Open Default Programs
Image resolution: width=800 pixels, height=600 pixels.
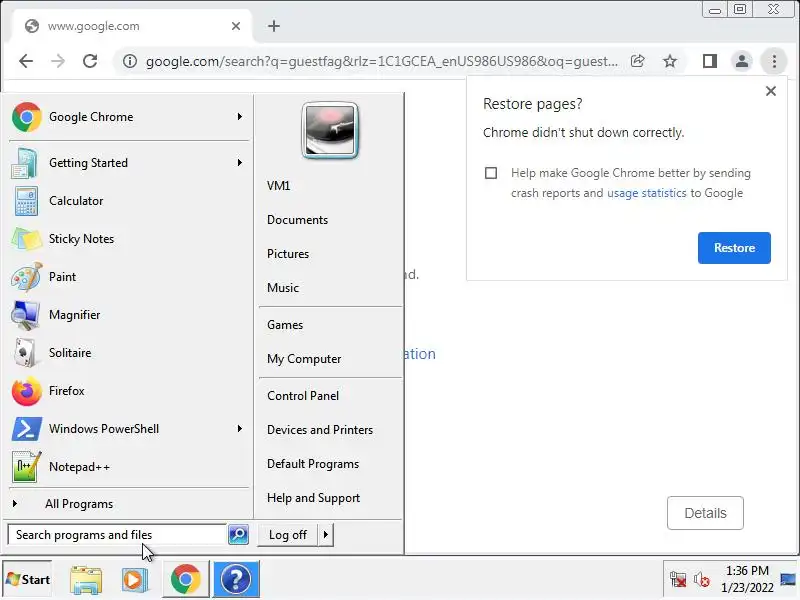(313, 464)
